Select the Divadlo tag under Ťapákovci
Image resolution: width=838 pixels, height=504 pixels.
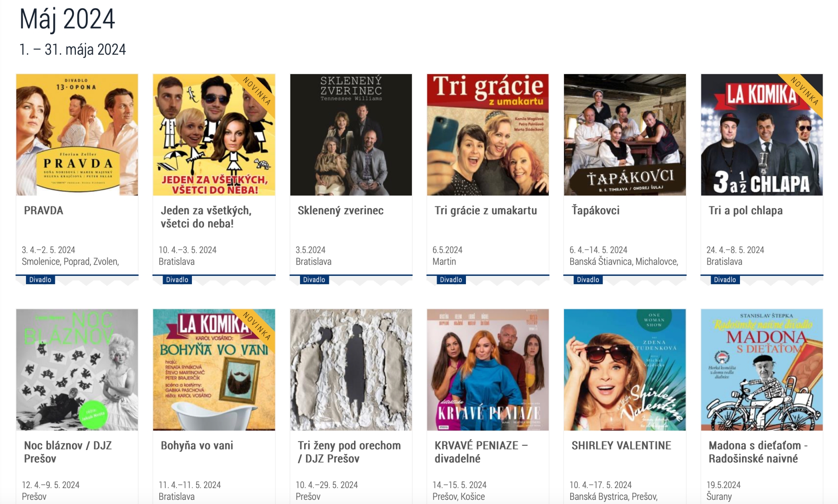click(x=588, y=280)
